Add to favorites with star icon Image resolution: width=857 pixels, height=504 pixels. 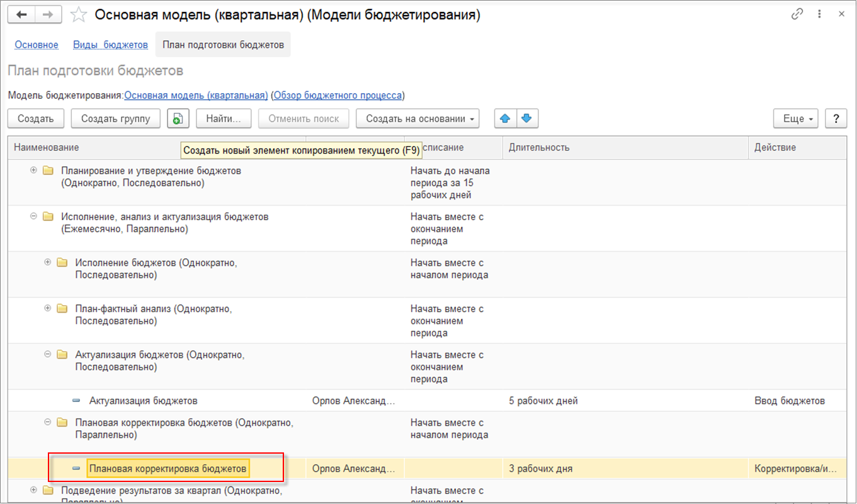[x=77, y=15]
